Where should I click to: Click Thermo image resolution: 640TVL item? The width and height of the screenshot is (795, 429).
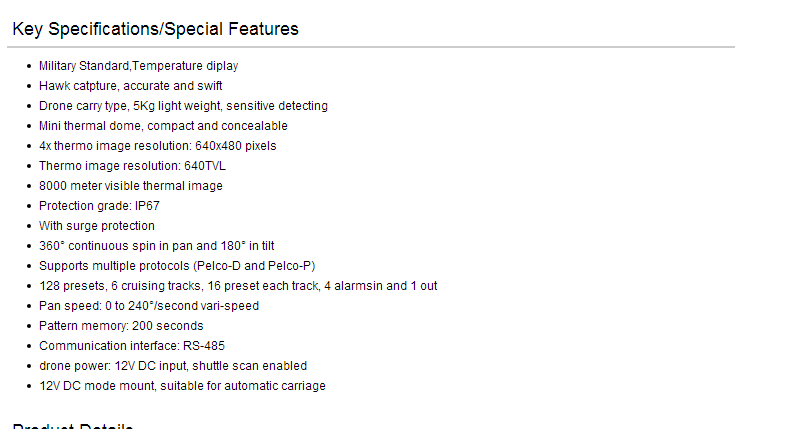(132, 166)
